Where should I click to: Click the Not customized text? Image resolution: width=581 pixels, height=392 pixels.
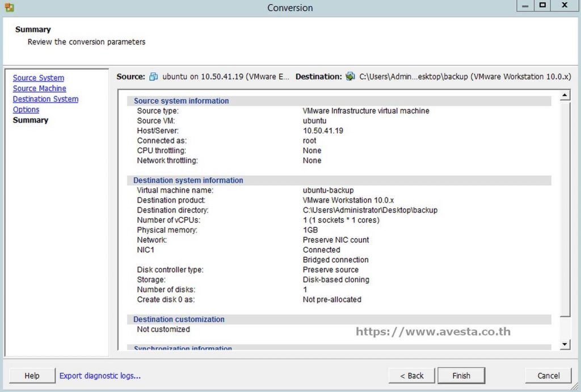163,330
